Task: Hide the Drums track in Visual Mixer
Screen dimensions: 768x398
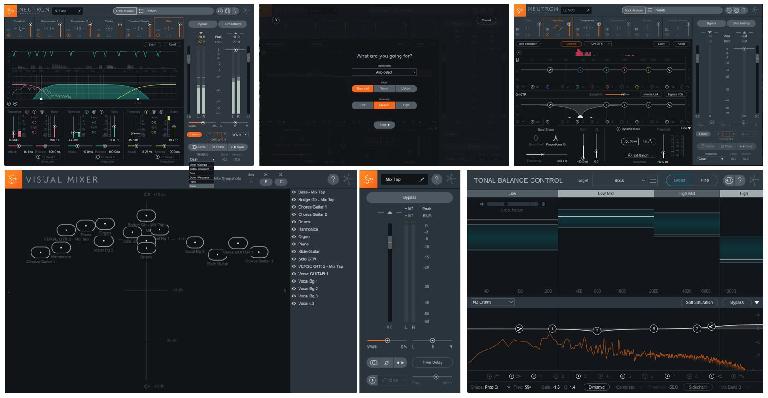Action: coord(294,222)
